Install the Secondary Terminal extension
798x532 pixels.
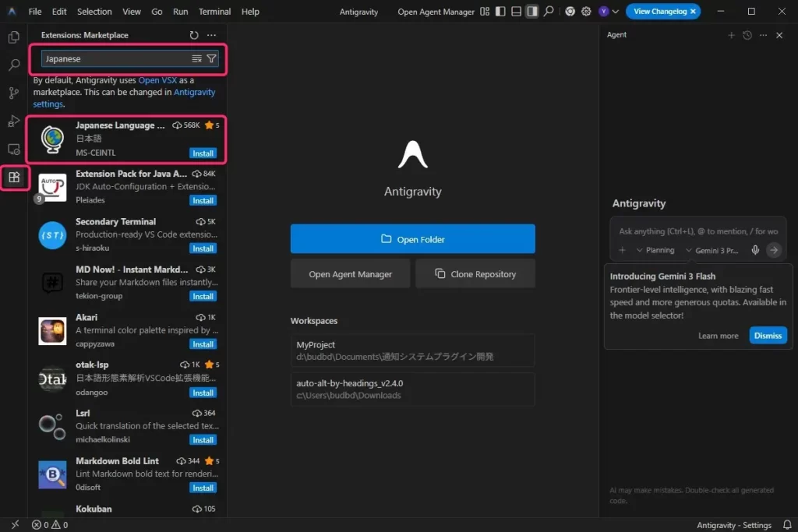(203, 248)
